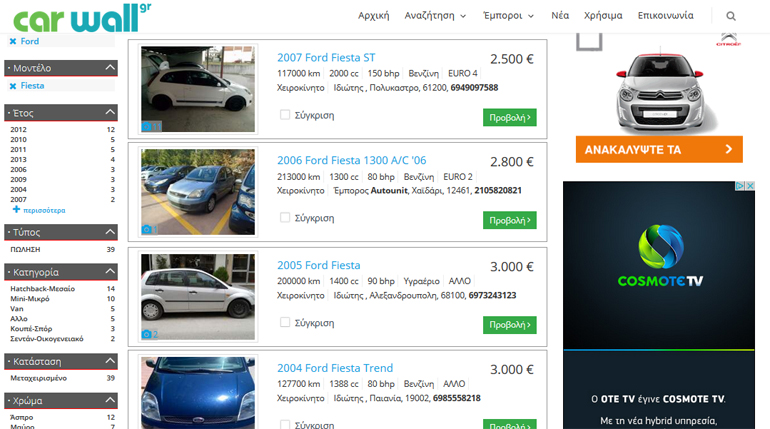Screen dimensions: 770x429
Task: Open the search magnifier icon
Action: pyautogui.click(x=731, y=16)
